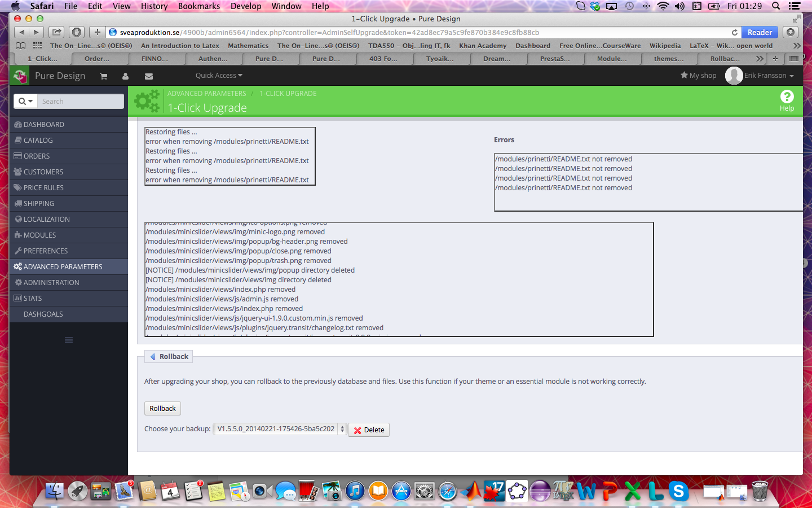Open the Stats sidebar item
This screenshot has height=508, width=812.
[x=69, y=298]
